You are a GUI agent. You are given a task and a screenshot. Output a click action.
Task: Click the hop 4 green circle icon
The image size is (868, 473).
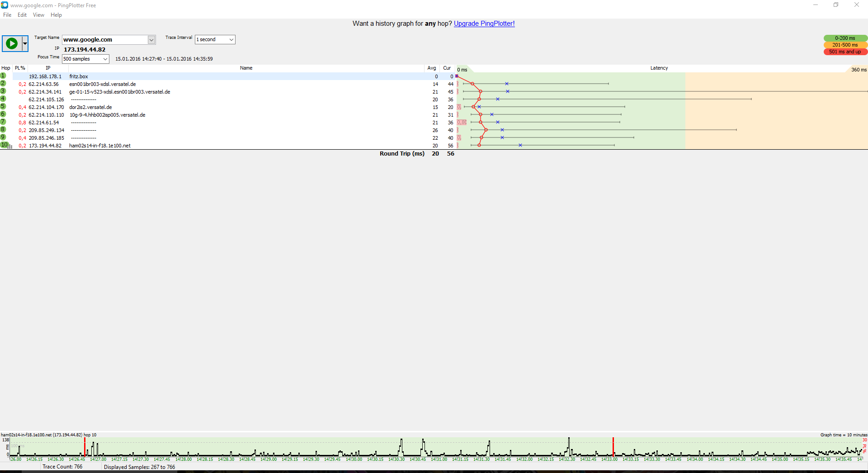(x=3, y=99)
